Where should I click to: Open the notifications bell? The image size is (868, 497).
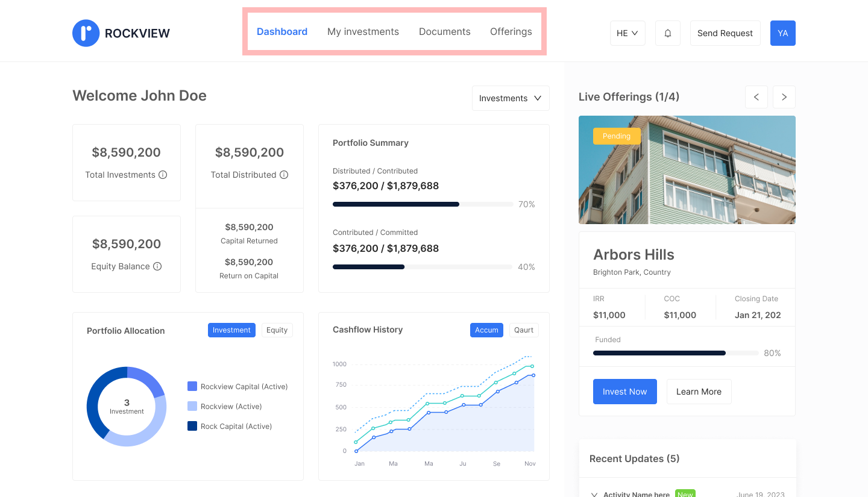[x=668, y=33]
